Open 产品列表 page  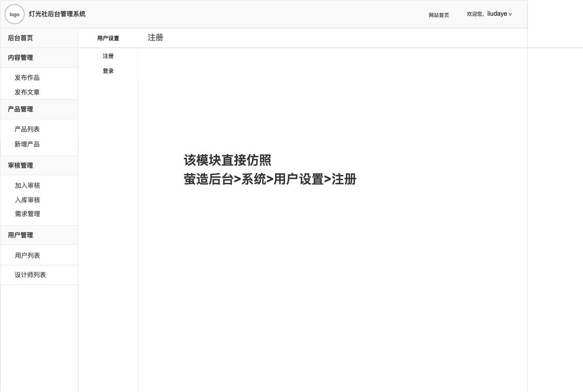click(27, 129)
